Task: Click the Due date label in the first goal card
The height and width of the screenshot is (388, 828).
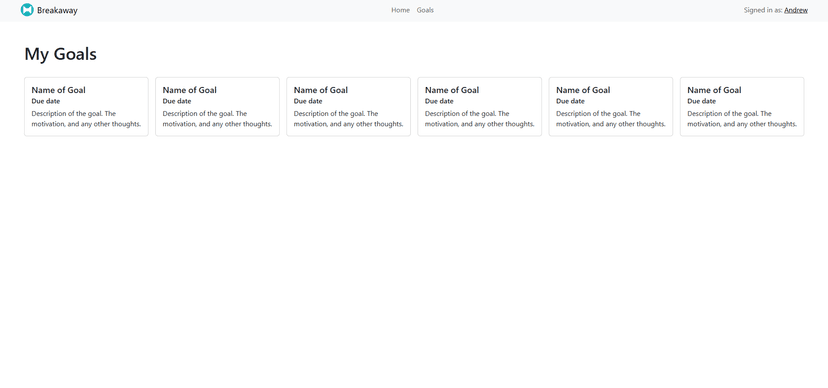Action: click(45, 101)
